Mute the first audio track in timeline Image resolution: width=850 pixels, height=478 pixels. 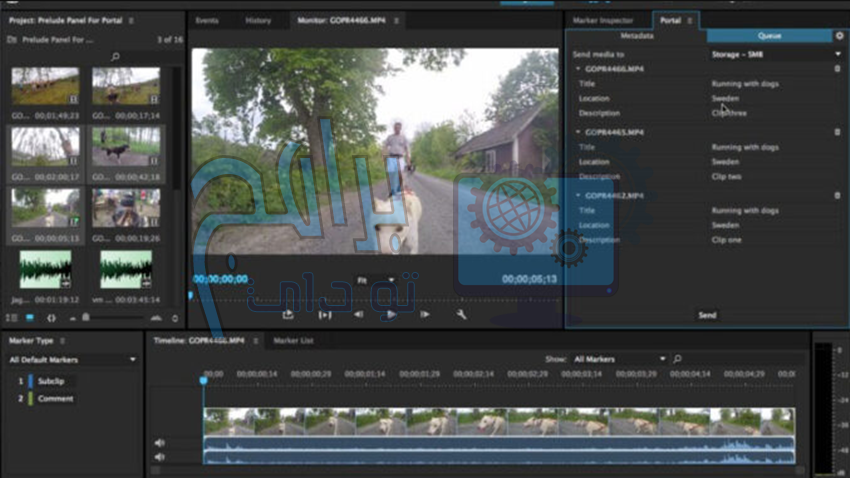[x=159, y=443]
